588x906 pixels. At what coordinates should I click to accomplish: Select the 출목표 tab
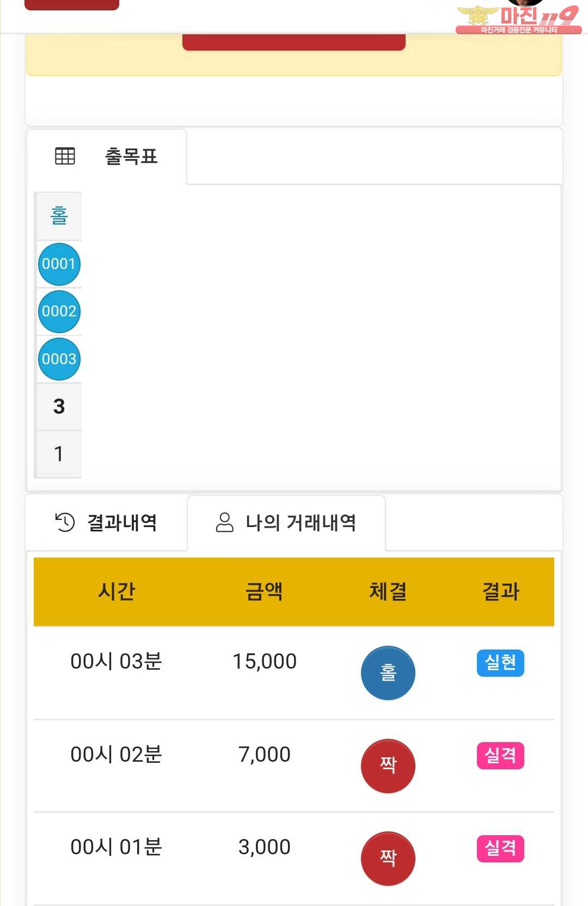click(x=107, y=157)
